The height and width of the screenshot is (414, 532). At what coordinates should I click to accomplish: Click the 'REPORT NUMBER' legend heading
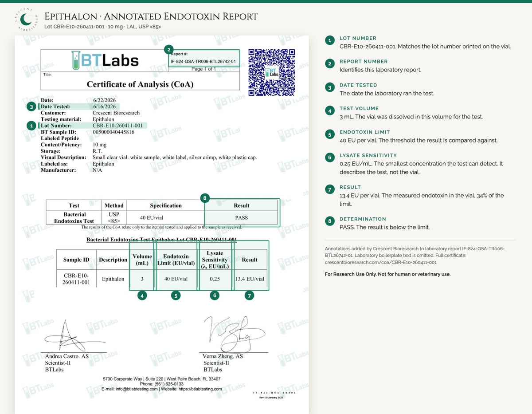(364, 61)
